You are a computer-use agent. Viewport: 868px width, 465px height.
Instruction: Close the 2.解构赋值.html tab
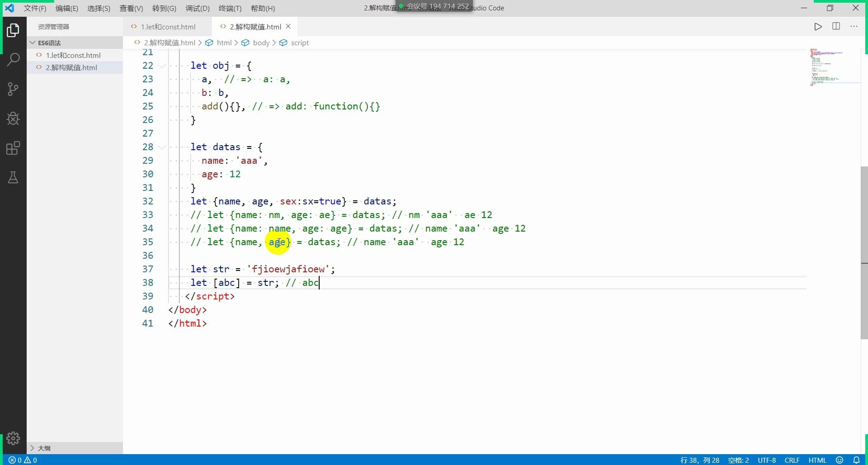[288, 27]
